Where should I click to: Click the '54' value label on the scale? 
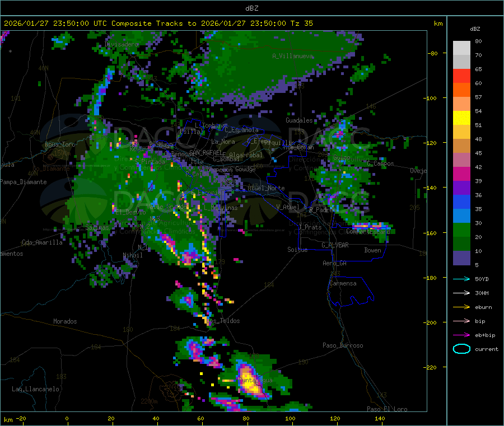pos(478,111)
